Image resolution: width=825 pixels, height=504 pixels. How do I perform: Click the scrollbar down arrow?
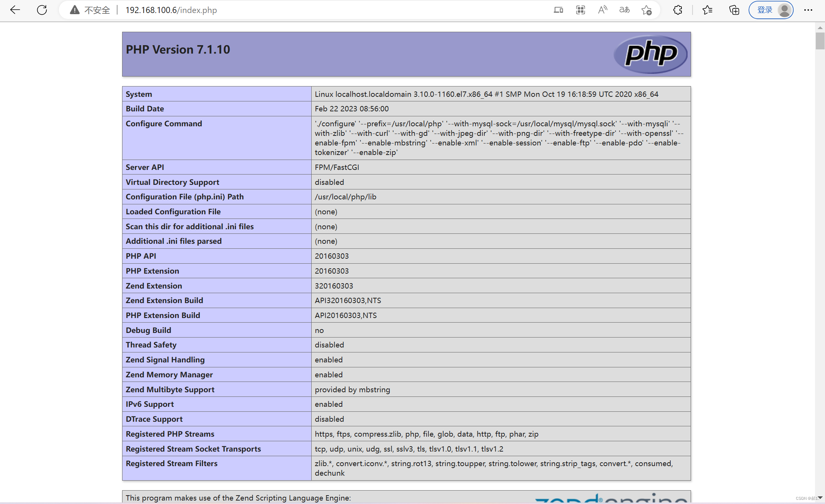click(x=820, y=497)
